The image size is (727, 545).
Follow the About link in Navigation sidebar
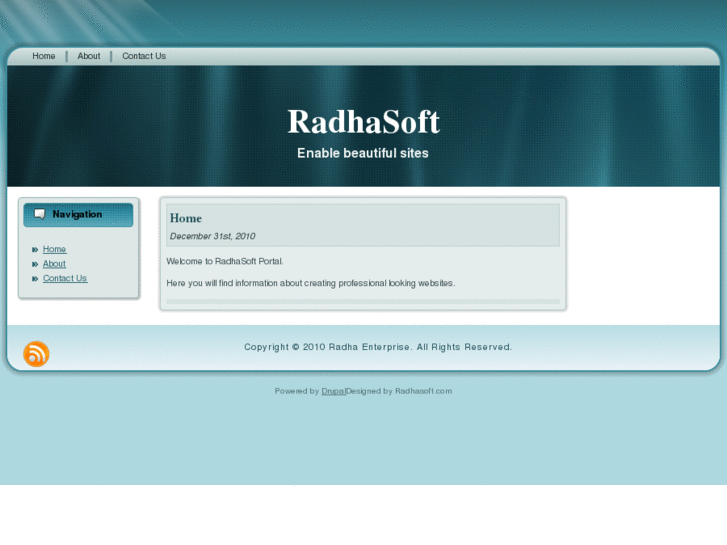[54, 263]
